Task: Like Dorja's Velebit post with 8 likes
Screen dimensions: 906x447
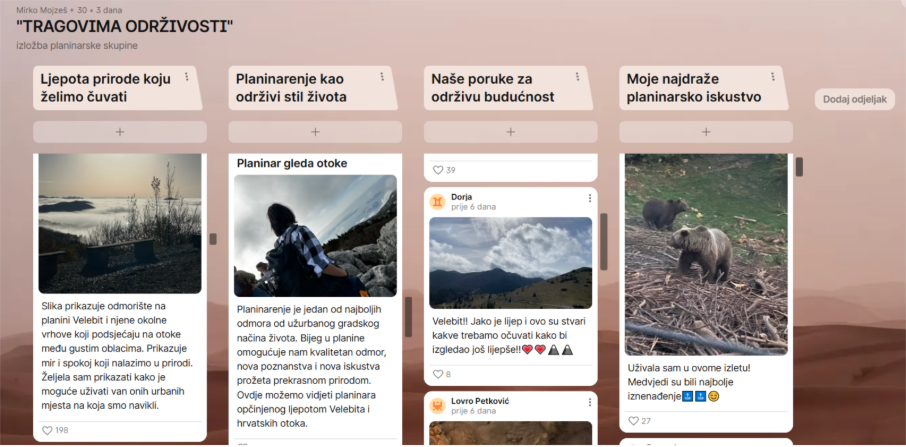Action: pos(438,374)
